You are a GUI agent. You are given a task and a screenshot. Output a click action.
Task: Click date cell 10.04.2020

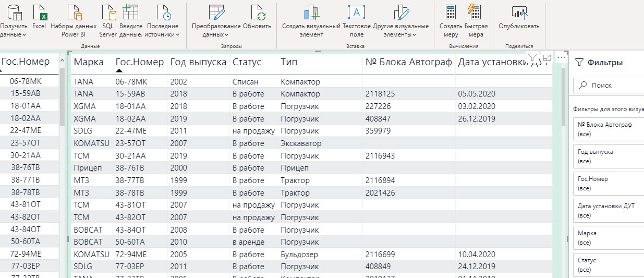tap(477, 255)
